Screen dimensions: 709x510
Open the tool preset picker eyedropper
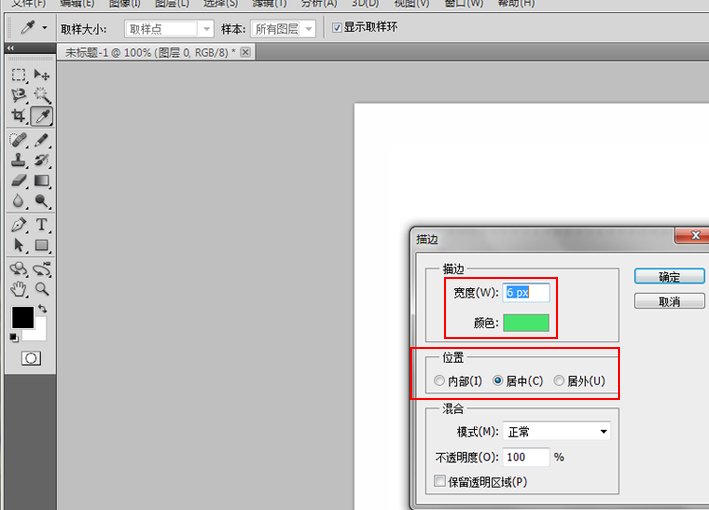pyautogui.click(x=33, y=28)
